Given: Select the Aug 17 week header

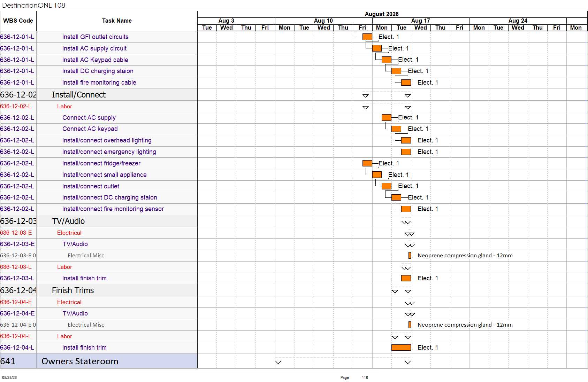Looking at the screenshot, I should point(421,21).
